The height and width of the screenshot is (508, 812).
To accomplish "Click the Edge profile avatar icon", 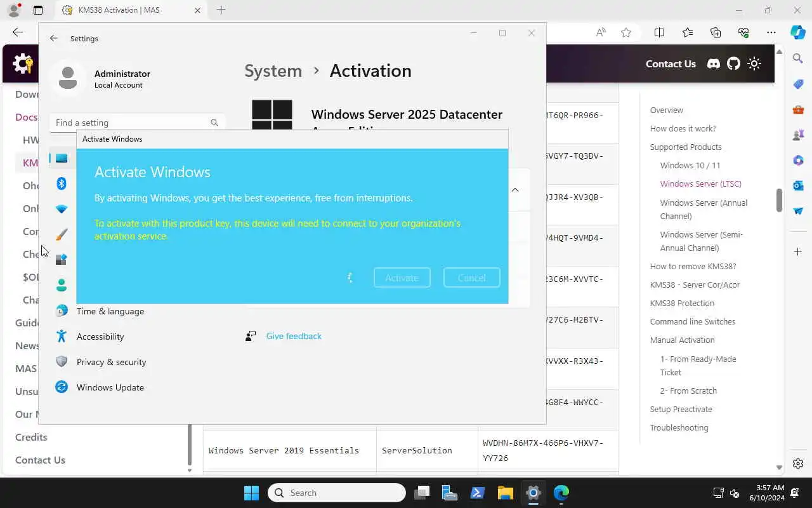I will coord(13,10).
